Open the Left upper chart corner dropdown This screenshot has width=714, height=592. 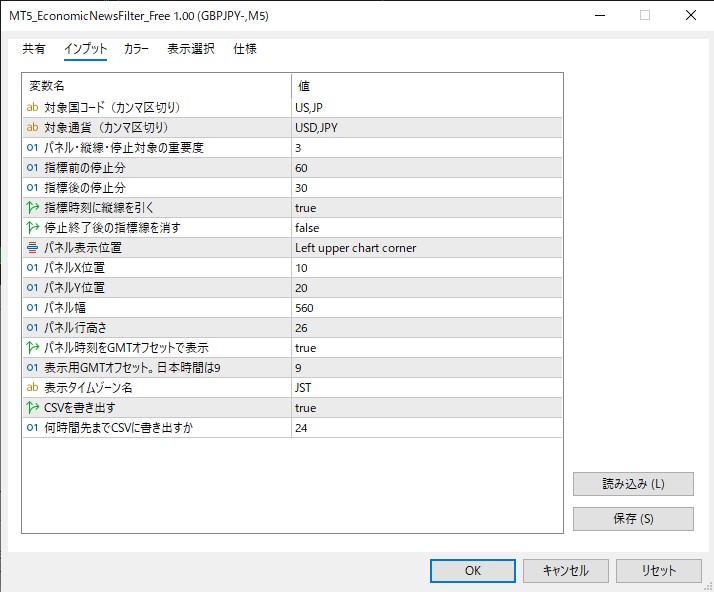tap(426, 248)
